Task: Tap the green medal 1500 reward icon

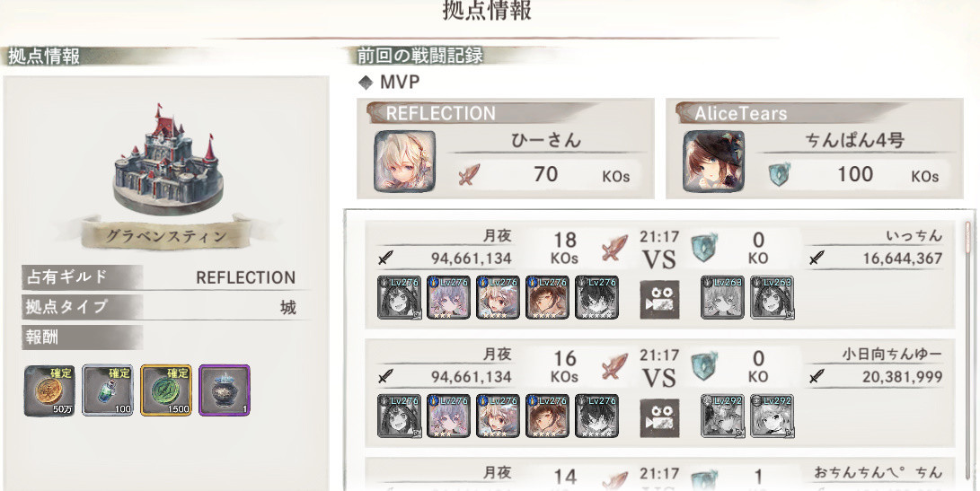Action: (165, 391)
